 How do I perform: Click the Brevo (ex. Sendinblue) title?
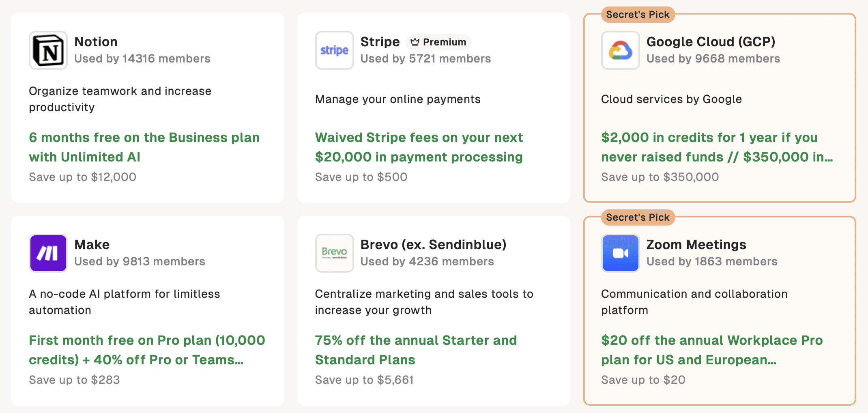point(433,244)
